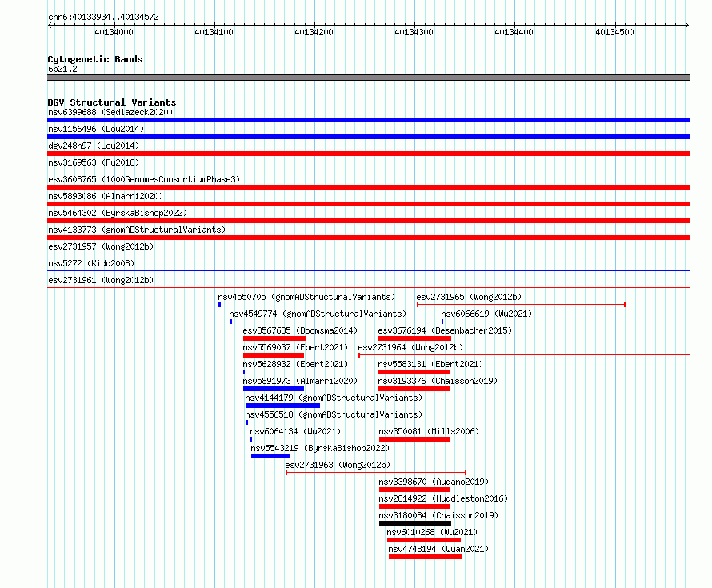This screenshot has width=712, height=588.
Task: Select nsv4748194 (Quan2021) variant label
Action: click(438, 549)
